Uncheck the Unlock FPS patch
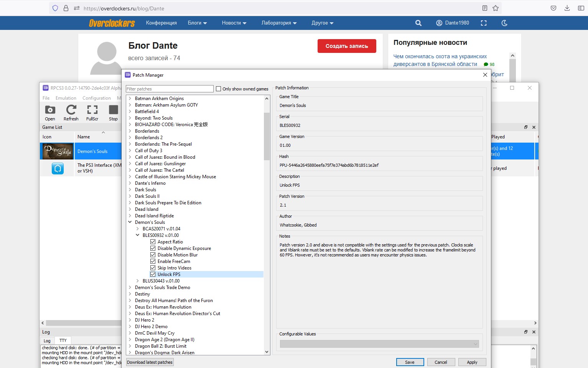588x368 pixels. 153,274
